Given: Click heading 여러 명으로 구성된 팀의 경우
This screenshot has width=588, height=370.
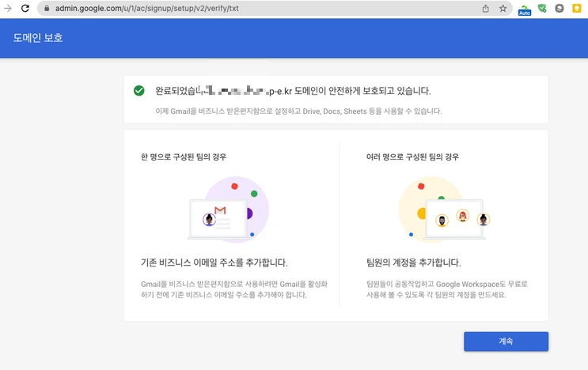Looking at the screenshot, I should pyautogui.click(x=412, y=157).
